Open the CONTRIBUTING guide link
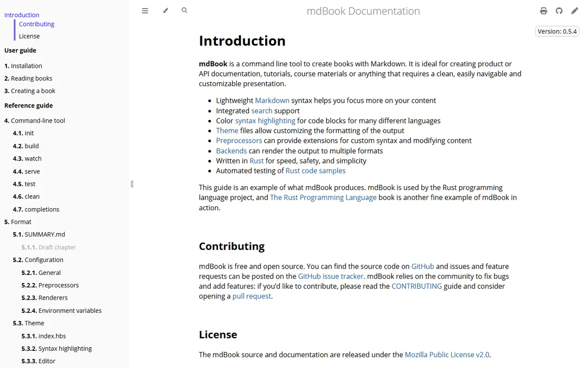 416,286
